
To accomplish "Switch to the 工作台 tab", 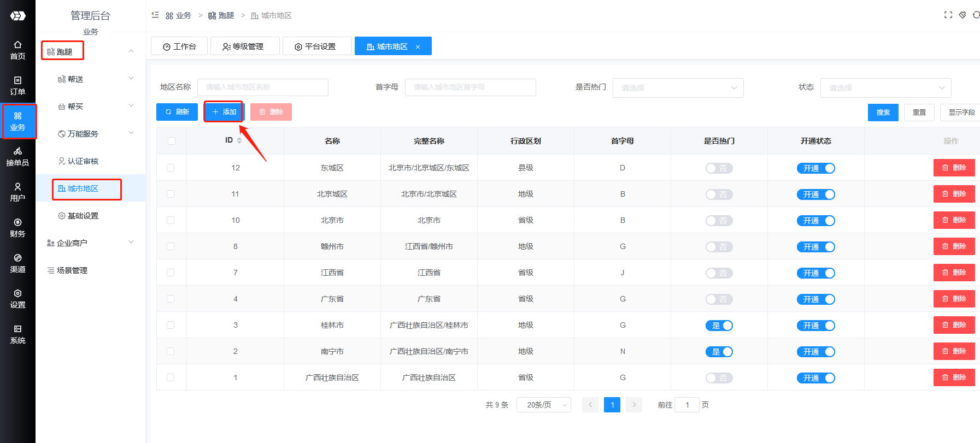I will (x=179, y=46).
